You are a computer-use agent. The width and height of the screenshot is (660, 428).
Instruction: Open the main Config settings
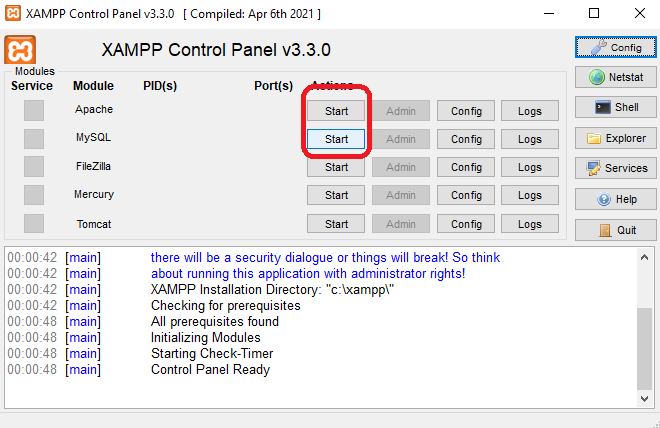(616, 47)
